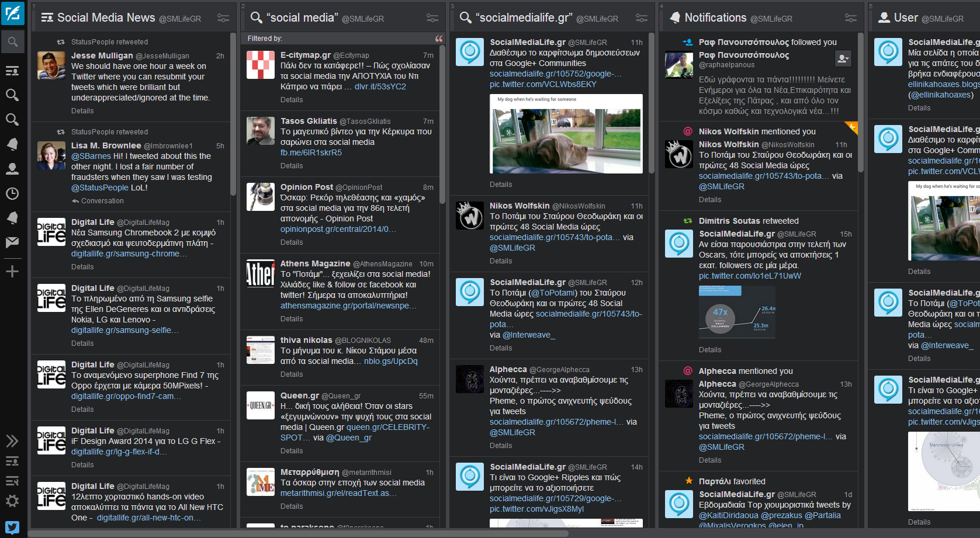This screenshot has width=980, height=538.
Task: Open @Interweave_ mention in socialmedialife.gr column
Action: (x=529, y=335)
